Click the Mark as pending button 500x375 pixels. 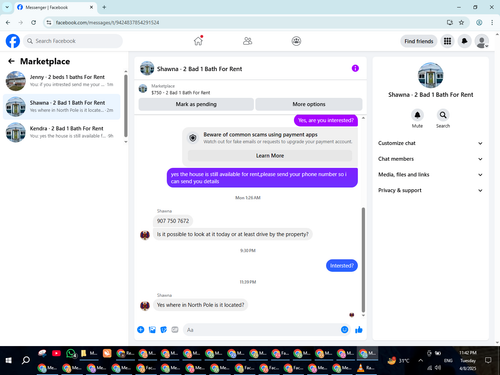(x=196, y=104)
